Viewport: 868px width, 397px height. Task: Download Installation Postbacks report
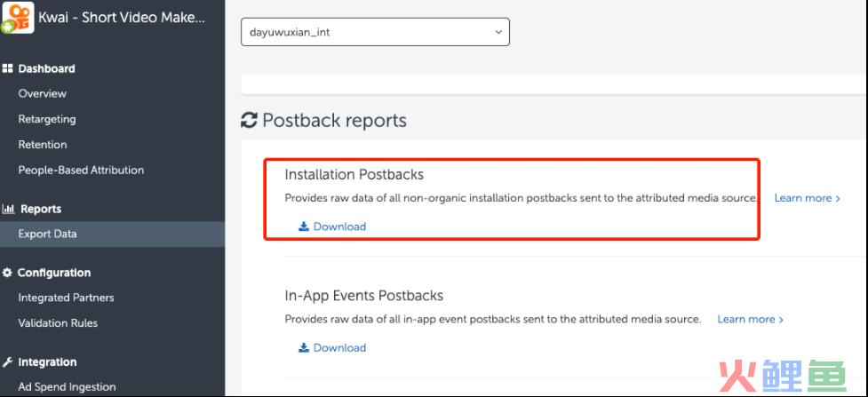(x=339, y=226)
